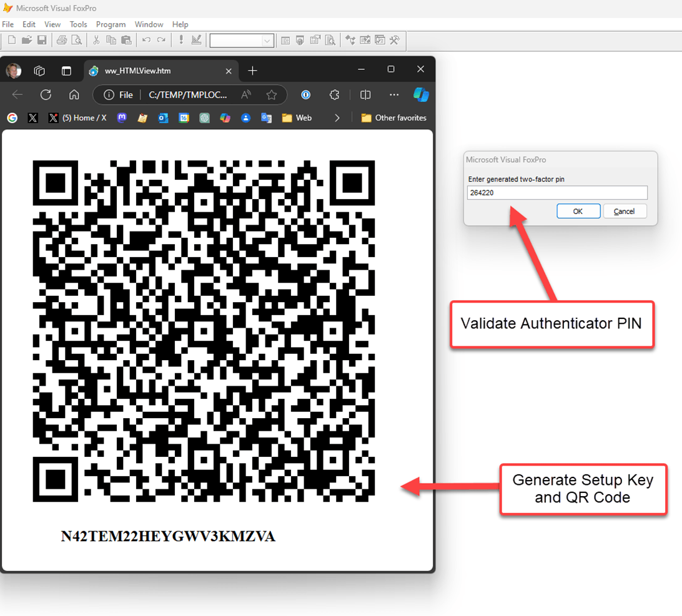Refresh the browser page
682x616 pixels.
point(46,95)
